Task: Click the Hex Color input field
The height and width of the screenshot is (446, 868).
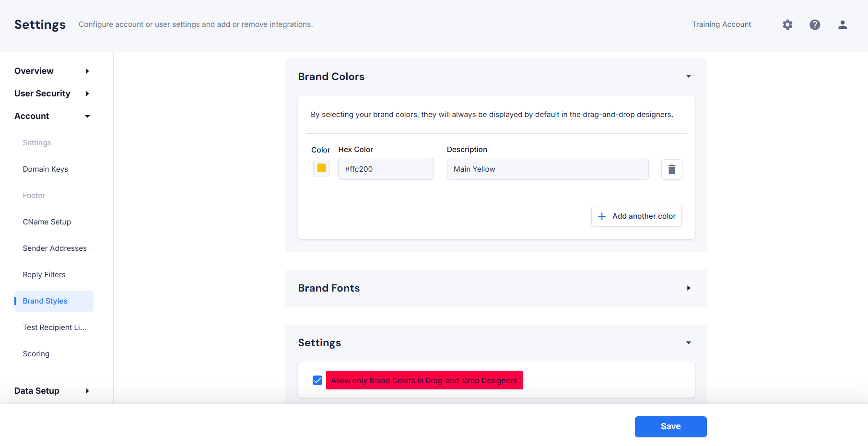Action: 386,169
